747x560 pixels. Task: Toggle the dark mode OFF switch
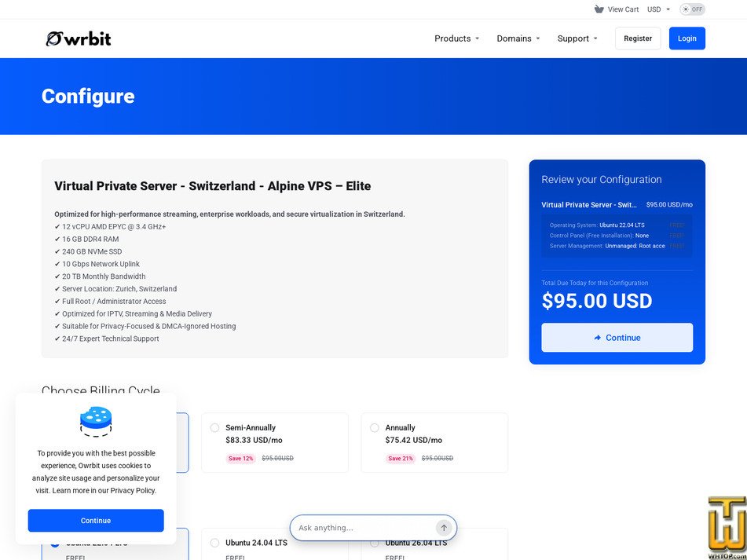pos(692,9)
